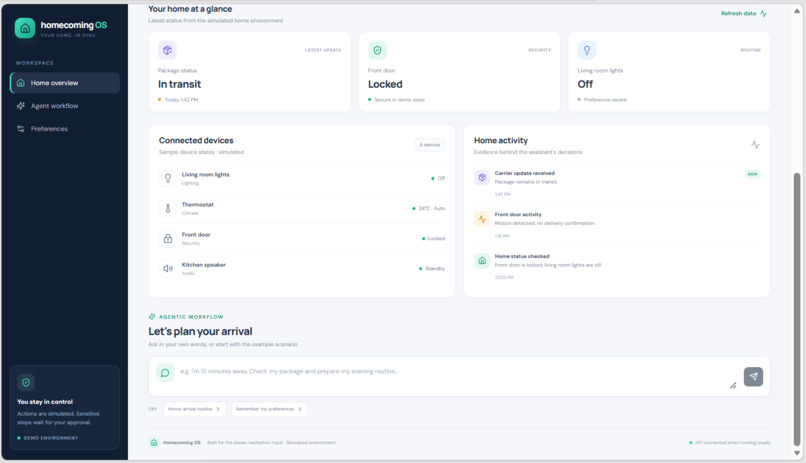Click the 4 devices badge
Image resolution: width=806 pixels, height=463 pixels.
tap(429, 145)
